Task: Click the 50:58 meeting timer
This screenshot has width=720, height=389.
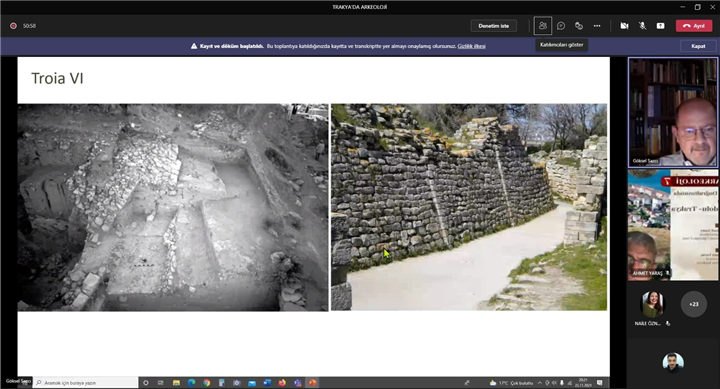Action: point(29,26)
